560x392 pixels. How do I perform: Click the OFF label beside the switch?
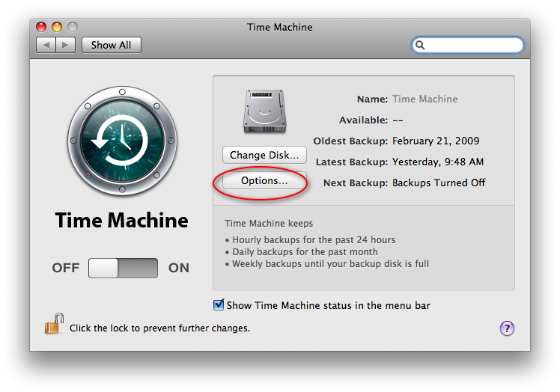point(66,268)
